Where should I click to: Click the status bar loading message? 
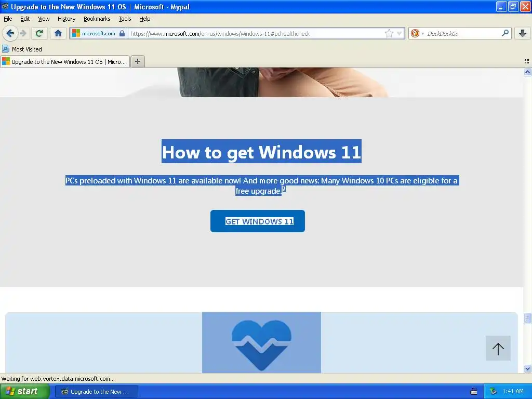point(58,379)
